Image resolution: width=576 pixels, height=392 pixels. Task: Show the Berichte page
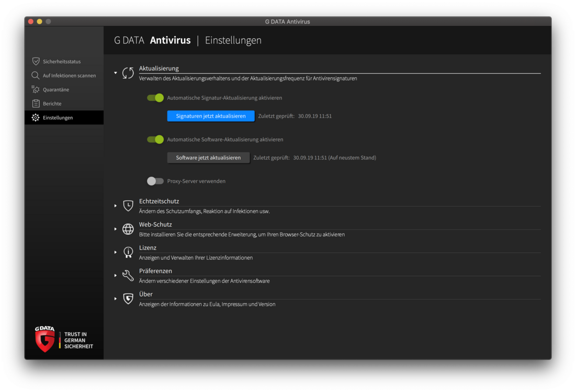(64, 103)
